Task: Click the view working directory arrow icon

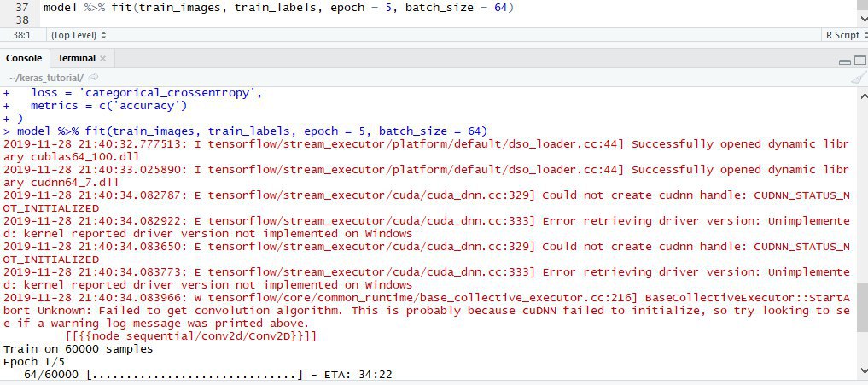Action: point(94,77)
